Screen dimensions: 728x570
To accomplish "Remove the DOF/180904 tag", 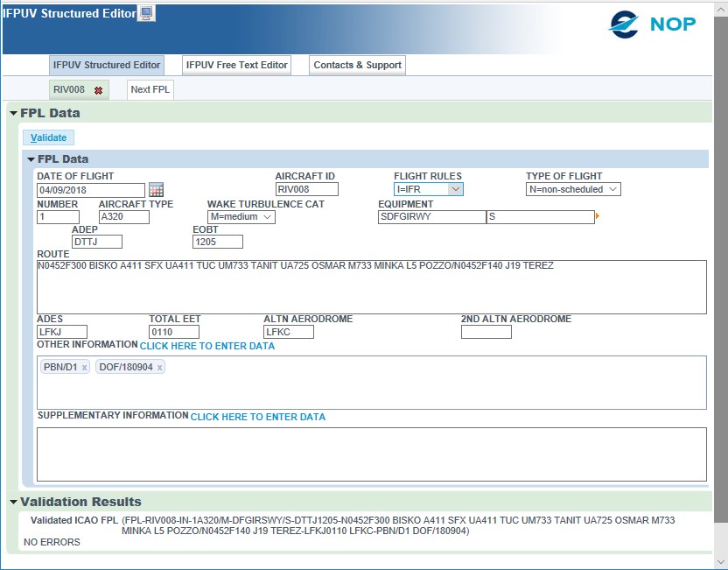I will (x=159, y=368).
